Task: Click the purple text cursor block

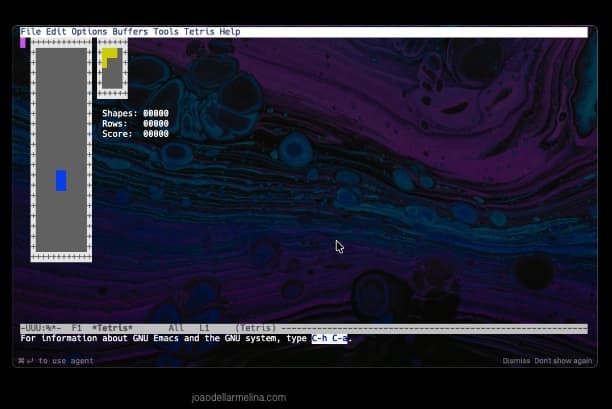Action: coord(23,43)
